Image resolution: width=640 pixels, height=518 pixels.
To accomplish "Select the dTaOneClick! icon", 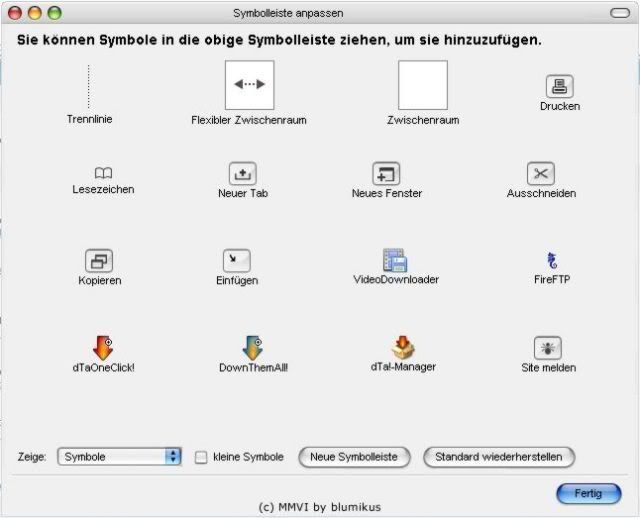I will 103,347.
